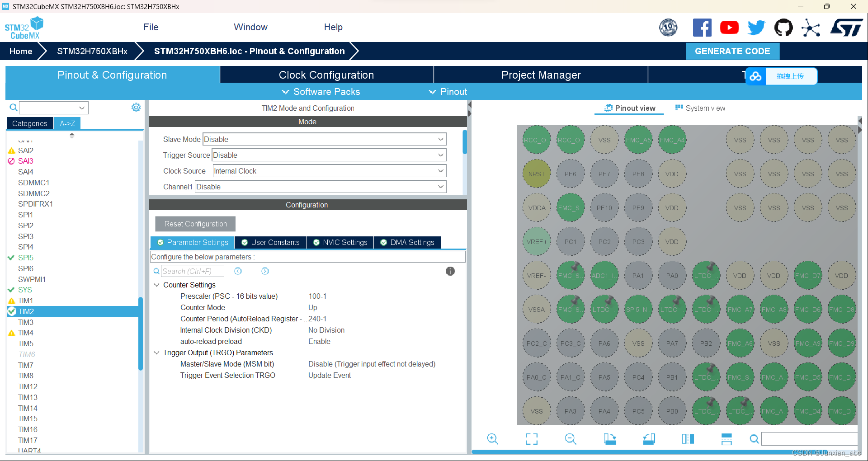Click the 拖拽上传 upload button
Screen dimensions: 868x461
tap(790, 76)
